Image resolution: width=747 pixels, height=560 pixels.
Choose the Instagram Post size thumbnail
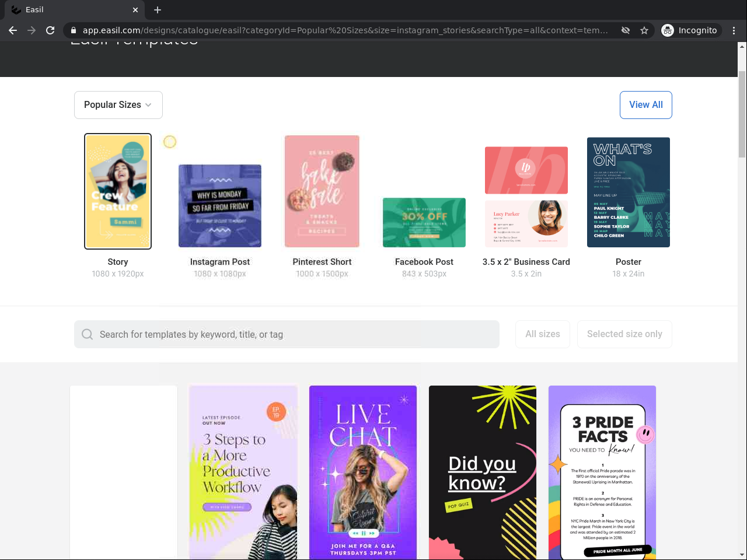(x=220, y=206)
